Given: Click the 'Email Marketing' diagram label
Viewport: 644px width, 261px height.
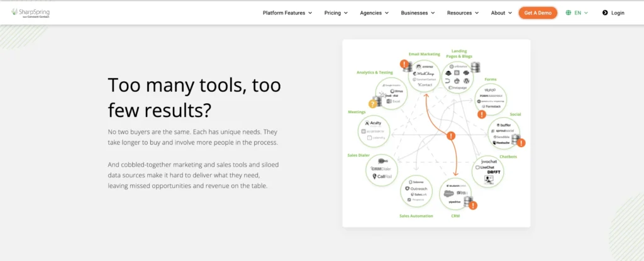Looking at the screenshot, I should [x=425, y=54].
